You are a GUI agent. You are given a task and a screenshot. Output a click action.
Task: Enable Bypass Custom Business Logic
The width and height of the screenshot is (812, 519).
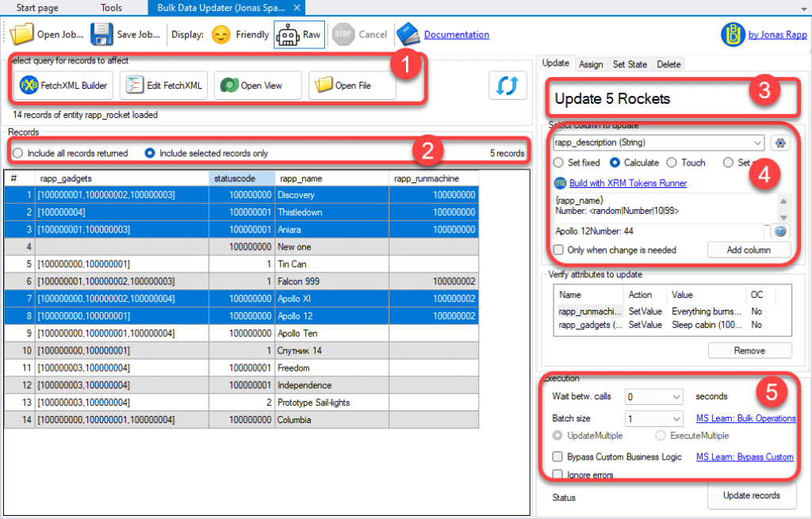click(x=557, y=456)
